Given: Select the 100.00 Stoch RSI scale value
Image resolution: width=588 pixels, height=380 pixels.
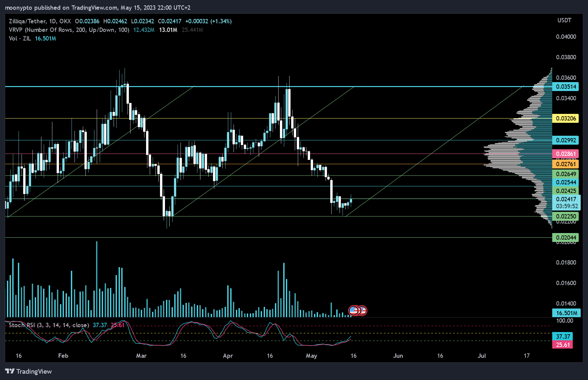Looking at the screenshot, I should pyautogui.click(x=564, y=321).
